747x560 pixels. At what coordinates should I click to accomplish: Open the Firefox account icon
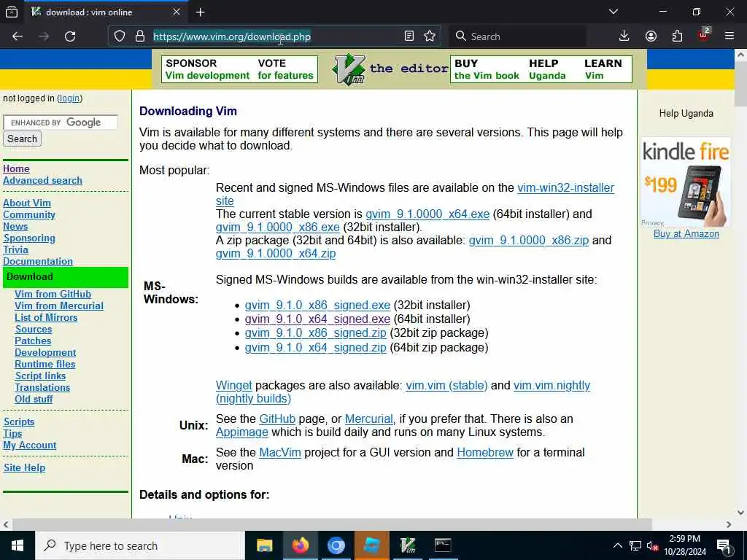pos(651,36)
